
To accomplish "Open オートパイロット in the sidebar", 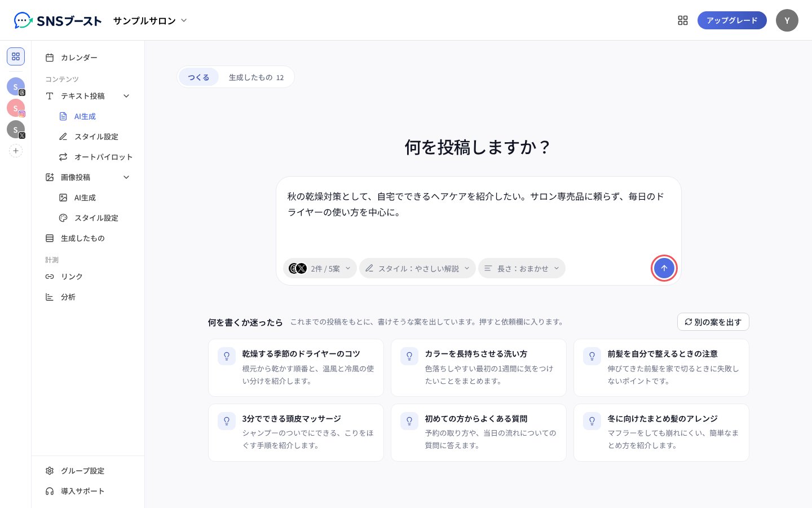I will [x=95, y=157].
